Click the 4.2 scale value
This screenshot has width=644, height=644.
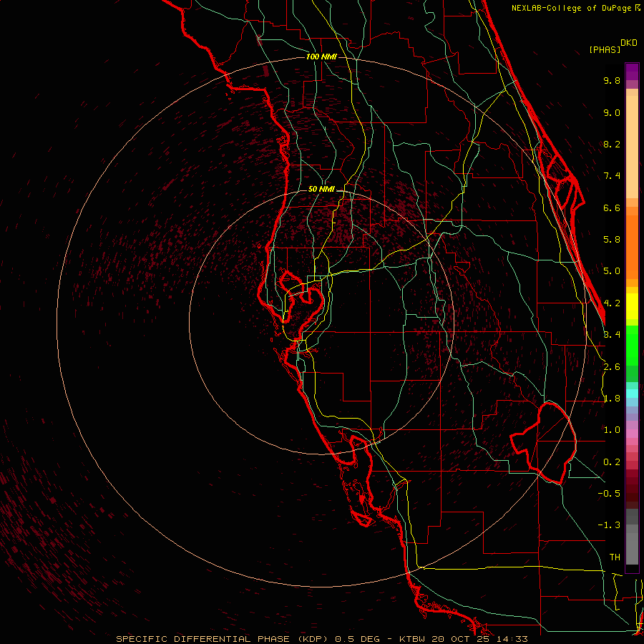(x=612, y=303)
